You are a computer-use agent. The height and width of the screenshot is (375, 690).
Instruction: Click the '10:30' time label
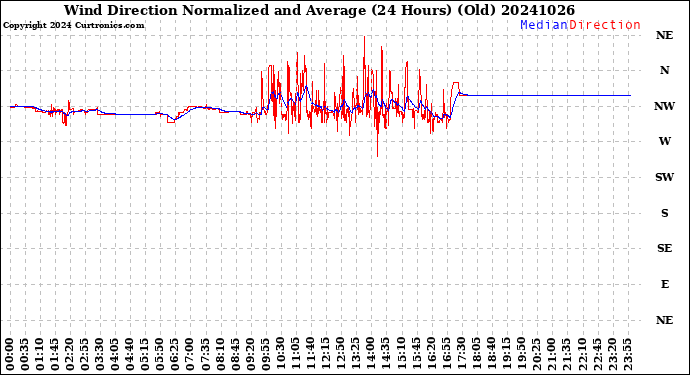(x=281, y=354)
